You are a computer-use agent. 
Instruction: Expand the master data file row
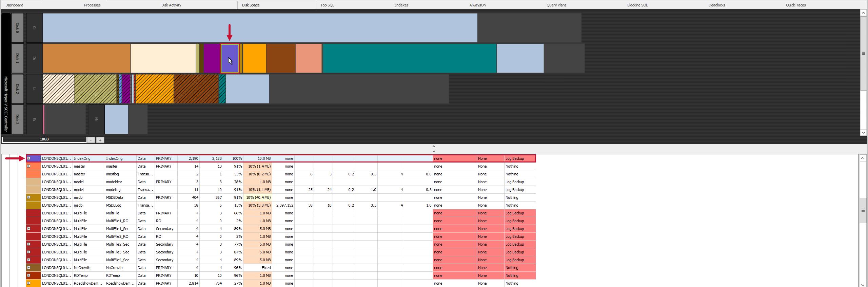point(29,166)
